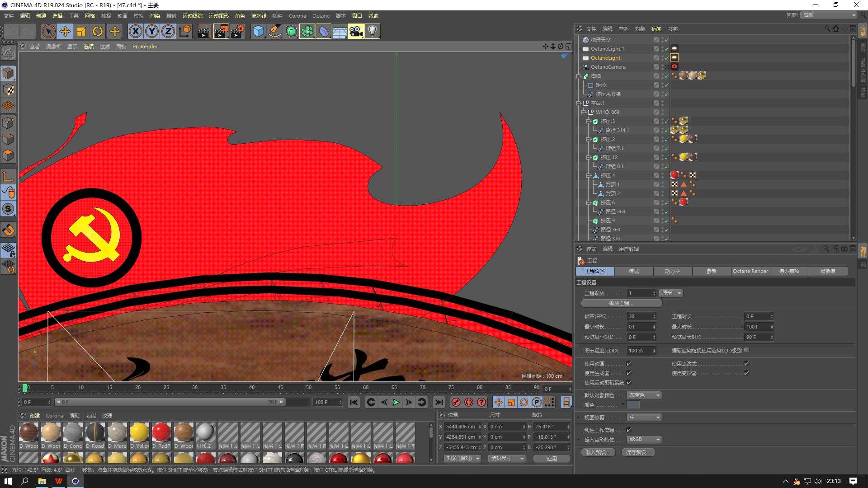Image resolution: width=868 pixels, height=488 pixels.
Task: Switch to the Octane Render tab
Action: 750,271
